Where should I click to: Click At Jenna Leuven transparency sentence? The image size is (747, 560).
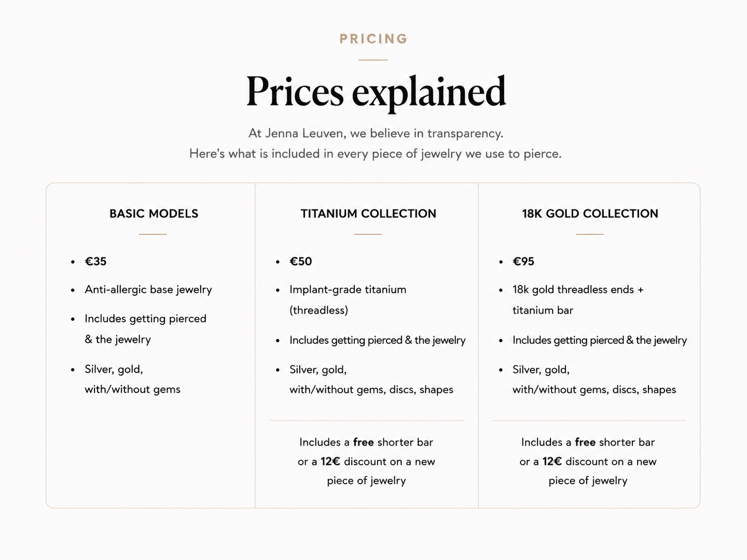(x=376, y=133)
